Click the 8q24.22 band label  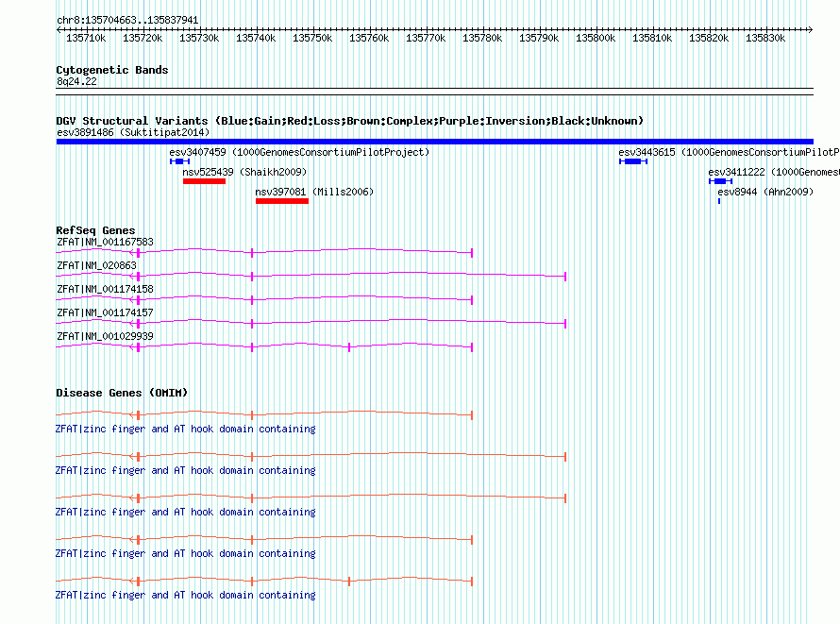click(x=76, y=81)
